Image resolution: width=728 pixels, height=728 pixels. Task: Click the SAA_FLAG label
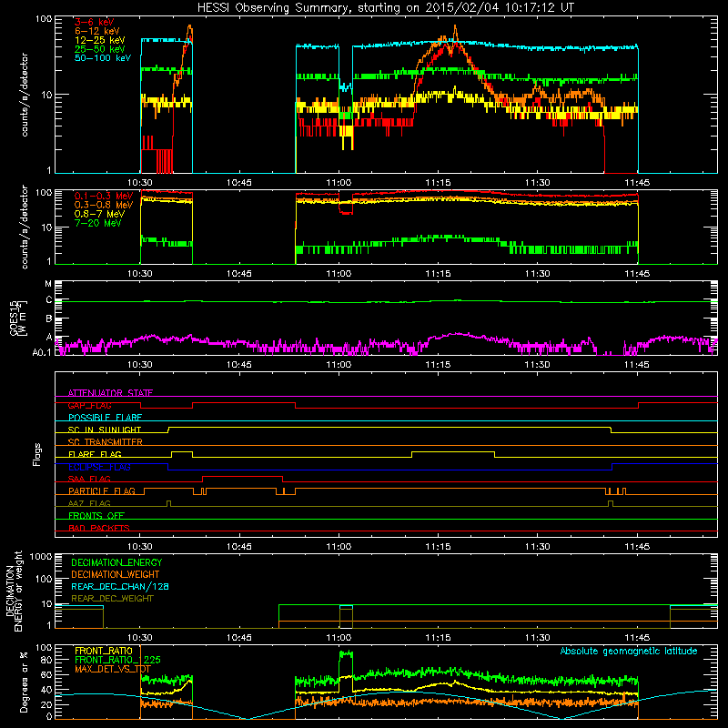[x=89, y=479]
